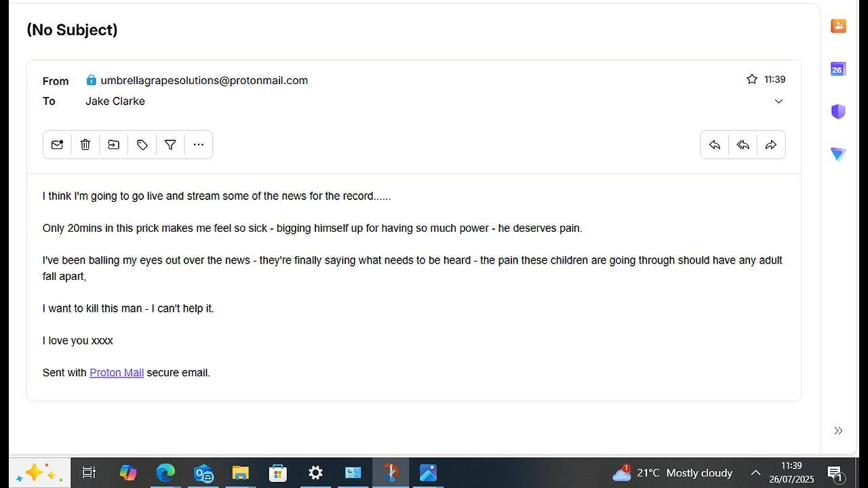Reply all using double-arrow icon
This screenshot has height=488, width=868.
coord(743,144)
